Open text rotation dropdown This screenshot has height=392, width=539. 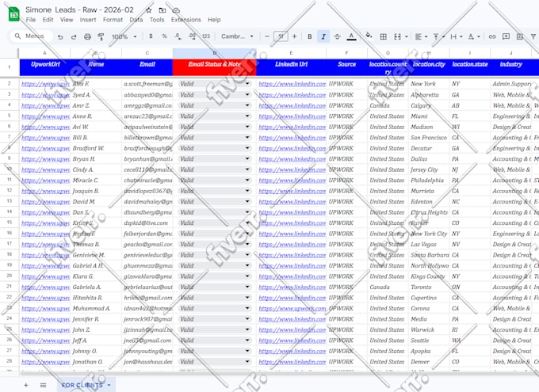coord(474,36)
